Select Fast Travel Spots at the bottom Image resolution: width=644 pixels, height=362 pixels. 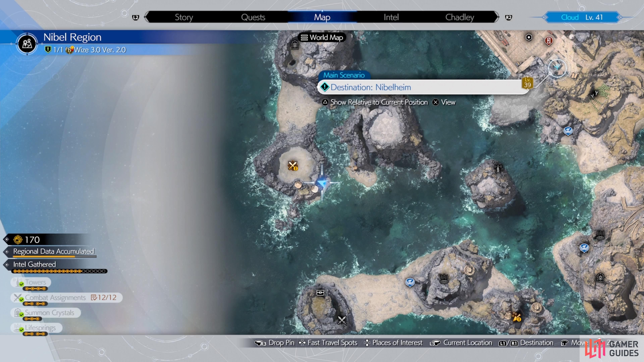coord(328,343)
